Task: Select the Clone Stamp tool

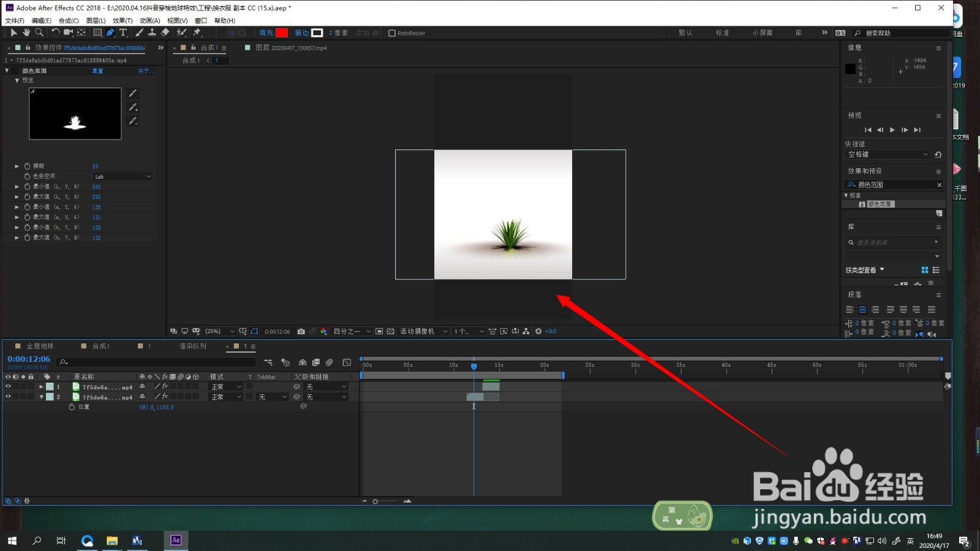Action: tap(152, 32)
